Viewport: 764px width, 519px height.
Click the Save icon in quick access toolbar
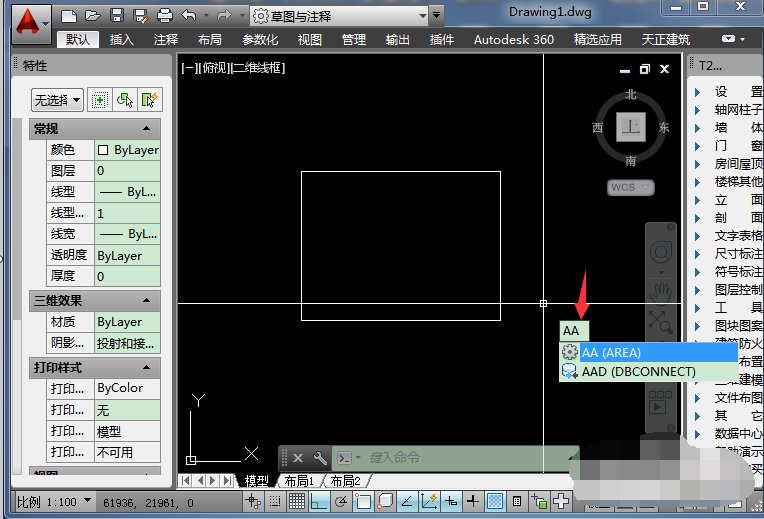tap(116, 16)
